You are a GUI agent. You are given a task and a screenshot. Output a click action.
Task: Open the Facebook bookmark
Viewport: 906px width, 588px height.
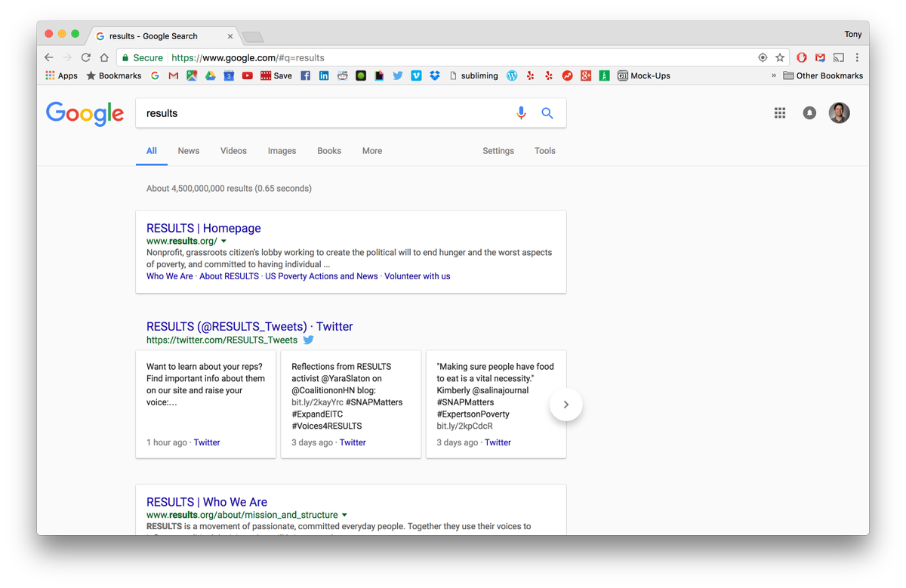tap(306, 75)
